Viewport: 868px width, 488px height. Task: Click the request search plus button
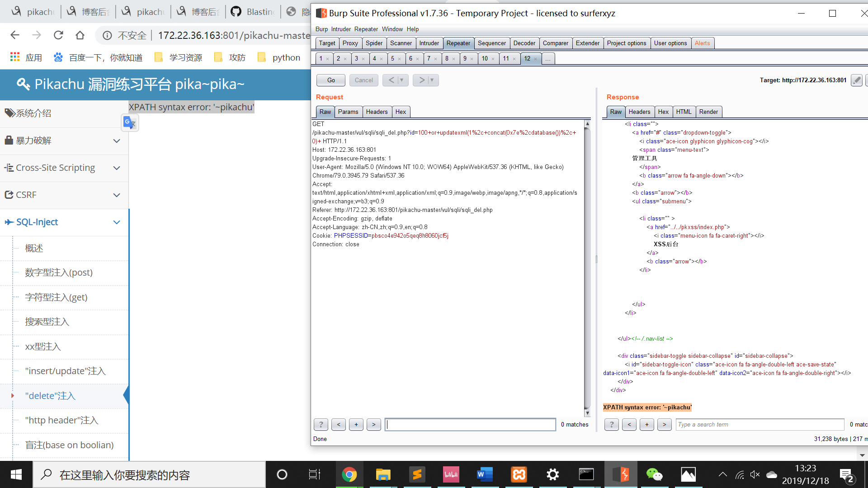(356, 424)
